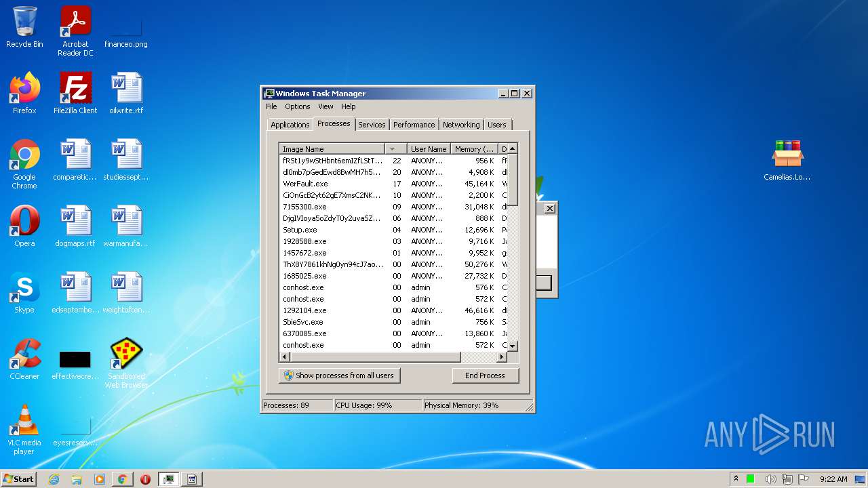Click the clock showing 9:22 AM
The height and width of the screenshot is (488, 868).
(833, 479)
